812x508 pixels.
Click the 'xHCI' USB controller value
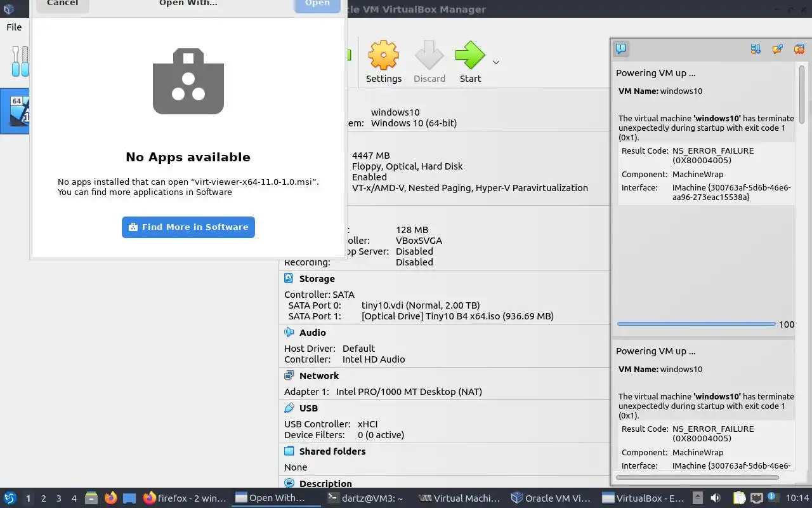click(368, 424)
